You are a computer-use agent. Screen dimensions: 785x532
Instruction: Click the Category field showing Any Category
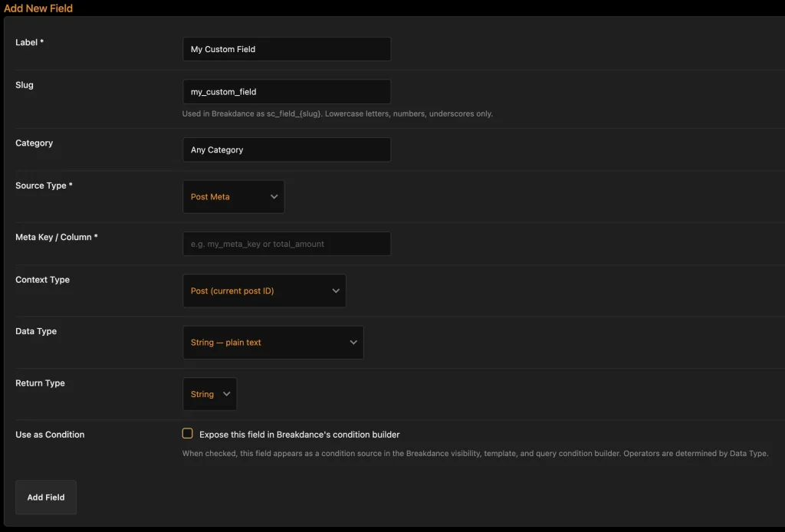(287, 149)
